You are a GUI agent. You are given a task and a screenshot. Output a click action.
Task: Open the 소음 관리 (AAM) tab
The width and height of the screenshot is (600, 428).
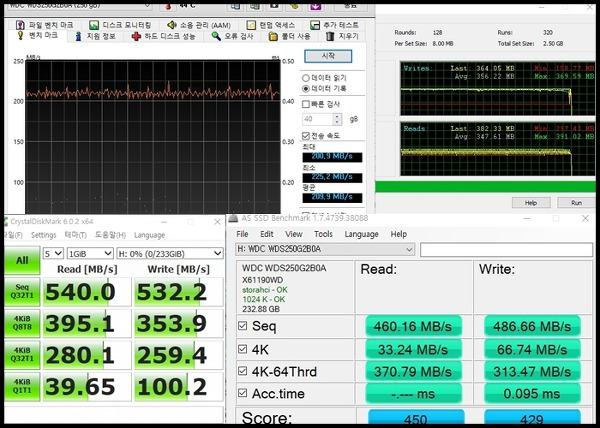(x=199, y=25)
